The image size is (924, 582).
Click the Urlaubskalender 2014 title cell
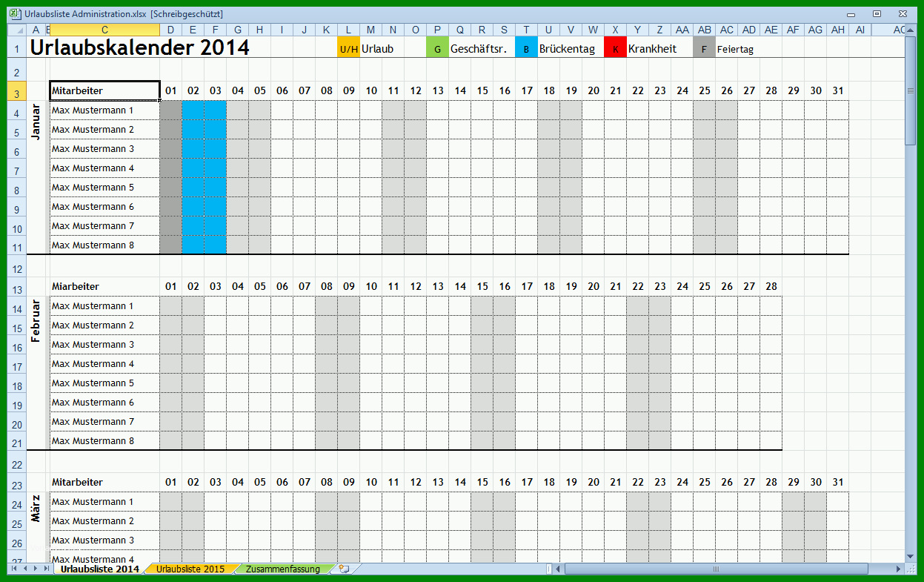pos(139,48)
